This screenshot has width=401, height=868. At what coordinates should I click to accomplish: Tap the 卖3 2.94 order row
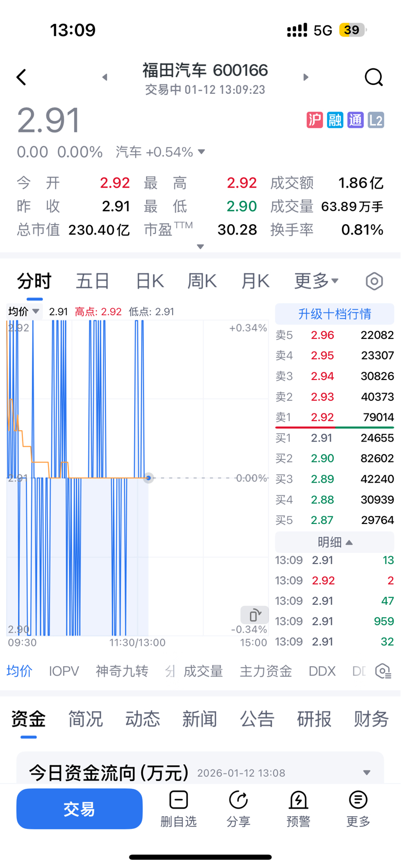point(335,376)
